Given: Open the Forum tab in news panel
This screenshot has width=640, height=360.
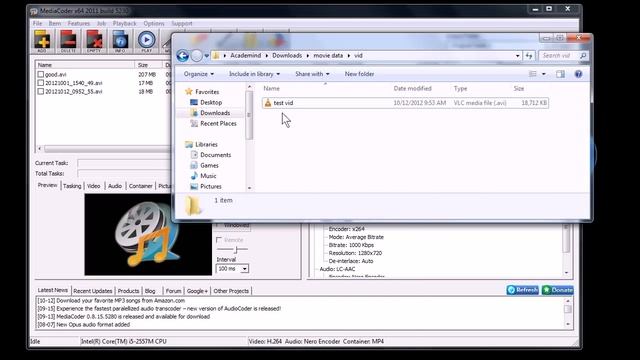Looking at the screenshot, I should [173, 291].
